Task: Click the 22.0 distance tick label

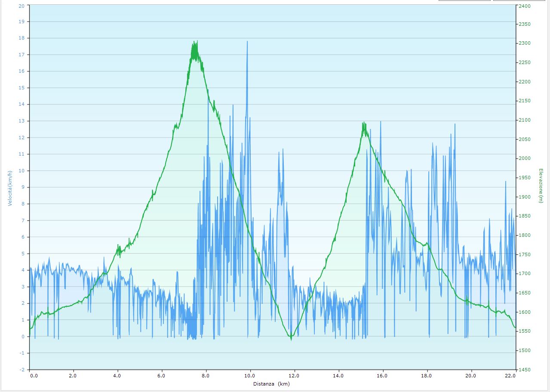Action: [511, 375]
